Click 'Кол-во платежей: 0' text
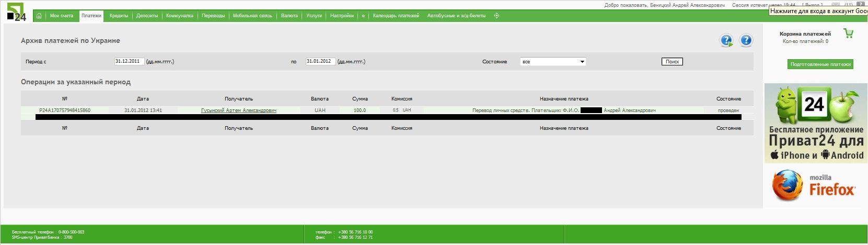868x245 pixels. point(805,41)
